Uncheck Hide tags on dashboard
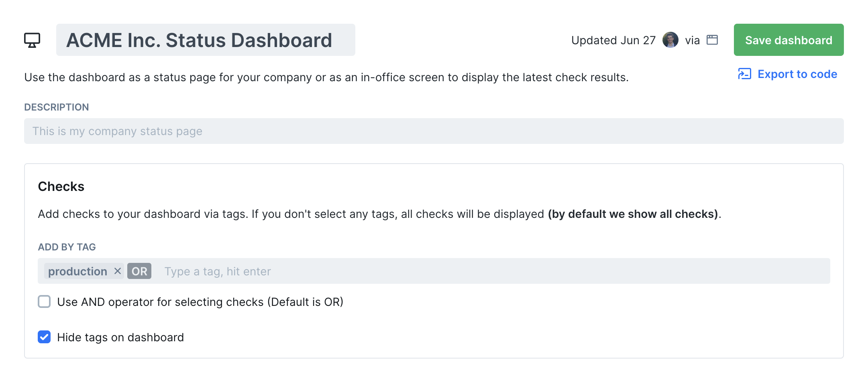Viewport: 868px width, 369px height. 44,337
